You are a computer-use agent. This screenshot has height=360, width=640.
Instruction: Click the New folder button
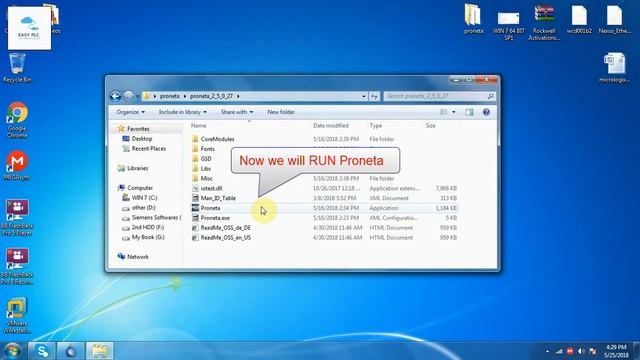[x=281, y=112]
